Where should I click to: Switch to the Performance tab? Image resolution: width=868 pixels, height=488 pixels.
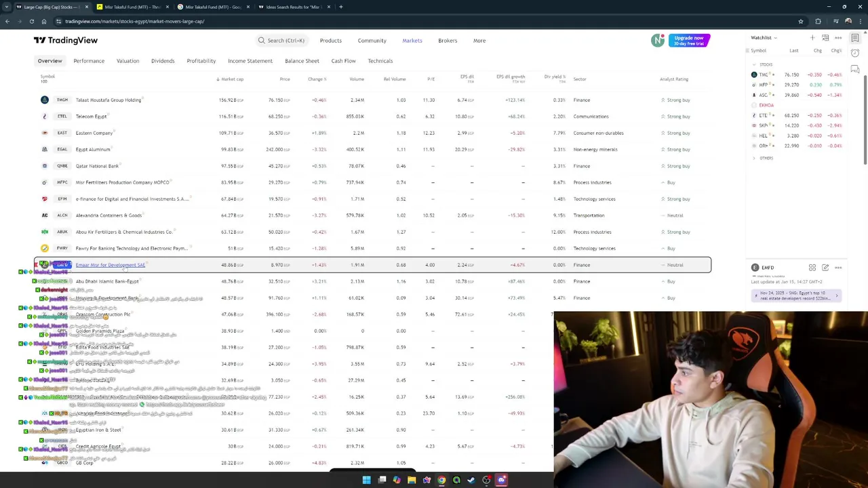tap(89, 61)
